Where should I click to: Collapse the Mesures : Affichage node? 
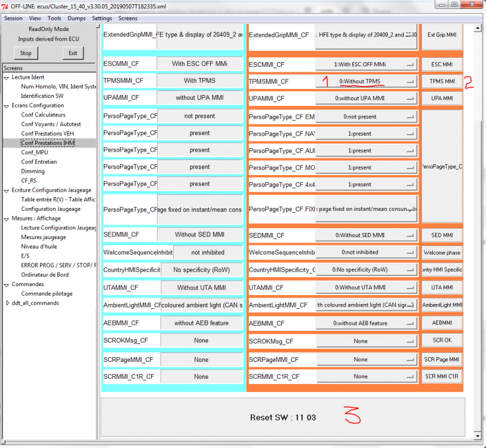click(x=7, y=219)
